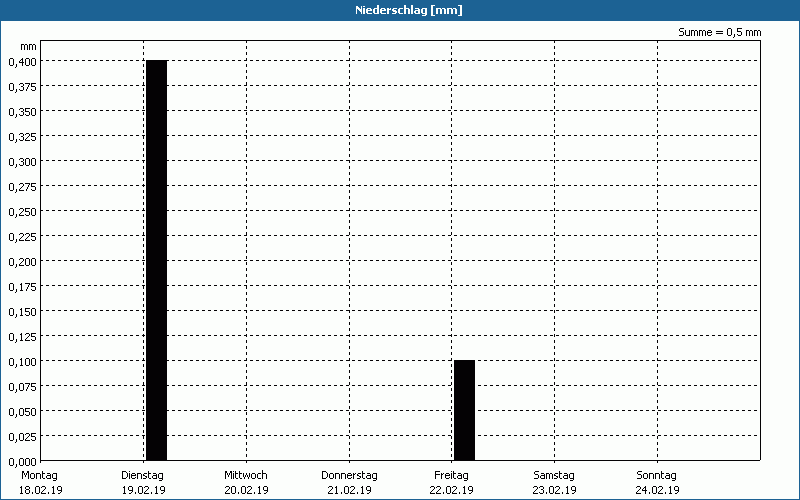The width and height of the screenshot is (800, 500).
Task: Click the 19.02.19 date label
Action: click(x=143, y=490)
